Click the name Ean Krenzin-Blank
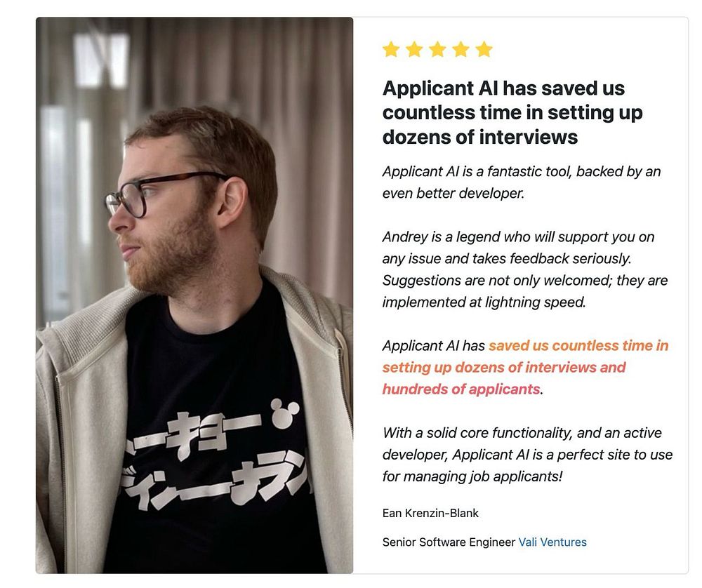 point(430,513)
